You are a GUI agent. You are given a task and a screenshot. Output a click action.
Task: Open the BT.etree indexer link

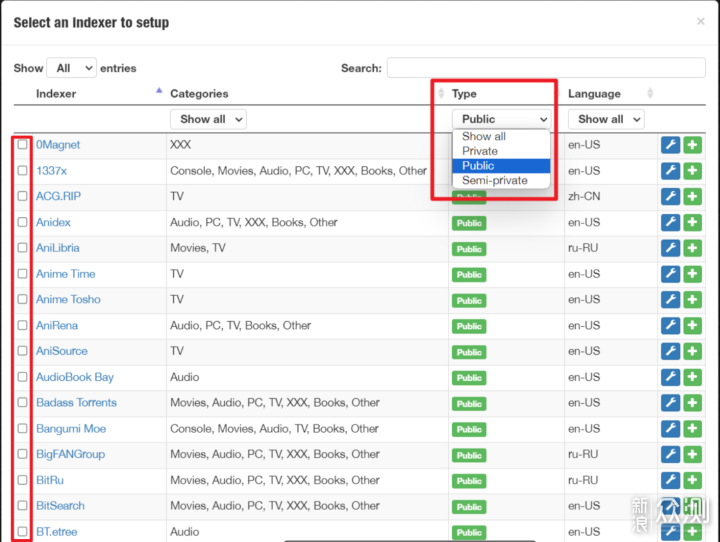(56, 532)
